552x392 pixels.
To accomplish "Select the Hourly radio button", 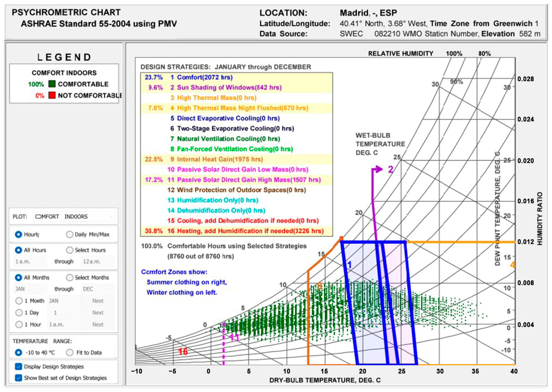I will (x=18, y=234).
